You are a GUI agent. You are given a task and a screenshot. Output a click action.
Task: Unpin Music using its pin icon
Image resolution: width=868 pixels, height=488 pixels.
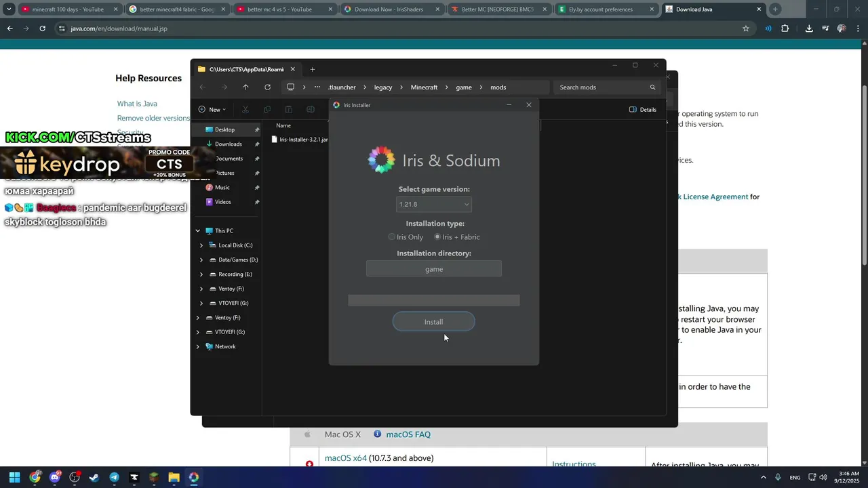pyautogui.click(x=257, y=187)
